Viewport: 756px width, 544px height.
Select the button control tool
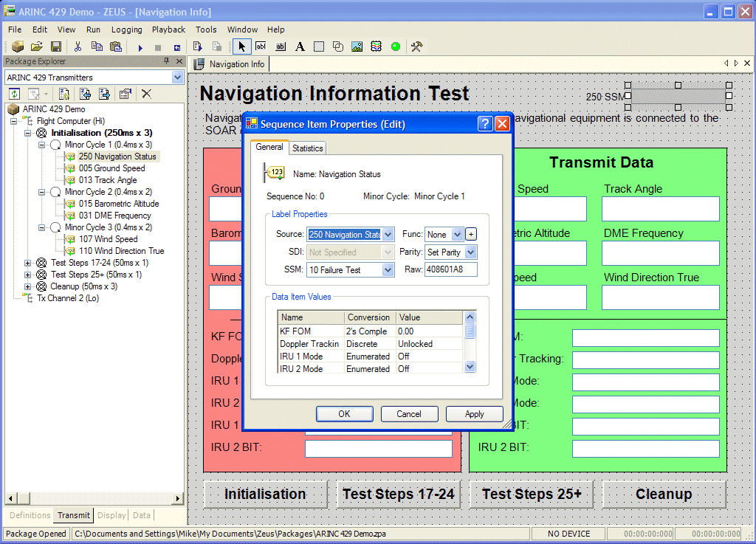(x=280, y=47)
